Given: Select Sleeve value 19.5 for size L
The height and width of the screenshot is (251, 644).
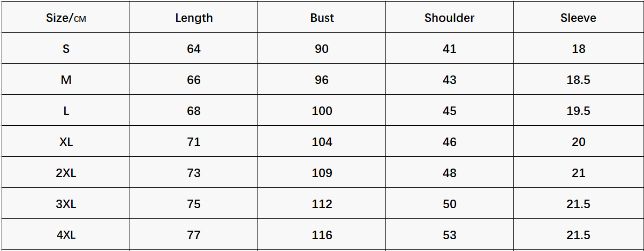Looking at the screenshot, I should (578, 111).
